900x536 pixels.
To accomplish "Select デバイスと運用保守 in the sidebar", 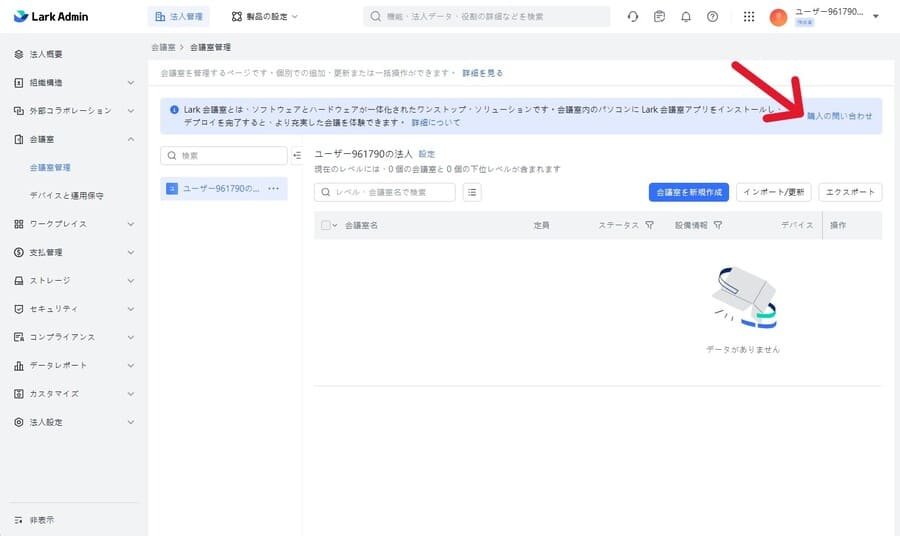I will coord(67,196).
